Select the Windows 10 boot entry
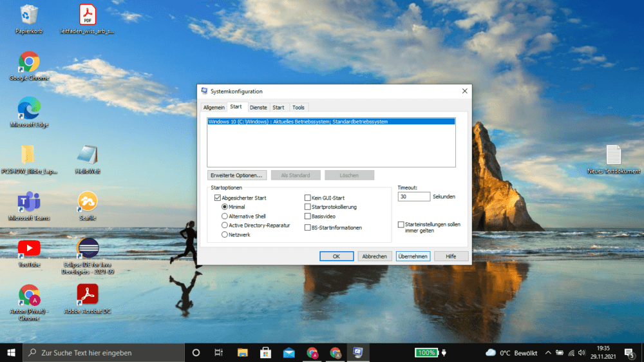Screen dimensions: 644x362 point(331,122)
